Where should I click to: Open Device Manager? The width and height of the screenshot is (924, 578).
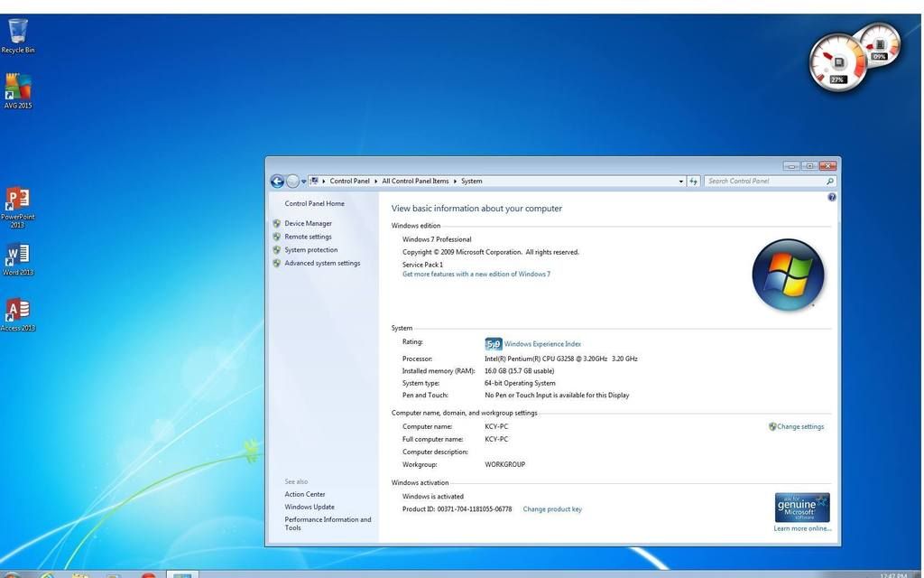point(308,224)
